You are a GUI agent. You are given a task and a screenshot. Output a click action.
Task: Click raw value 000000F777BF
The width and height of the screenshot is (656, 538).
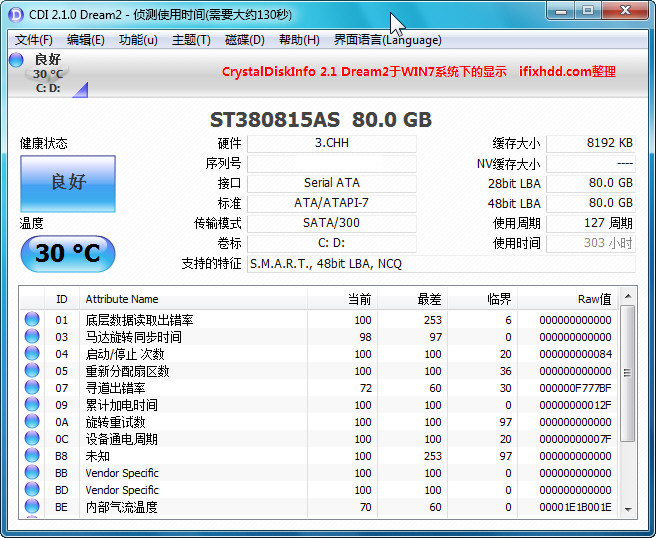point(575,388)
